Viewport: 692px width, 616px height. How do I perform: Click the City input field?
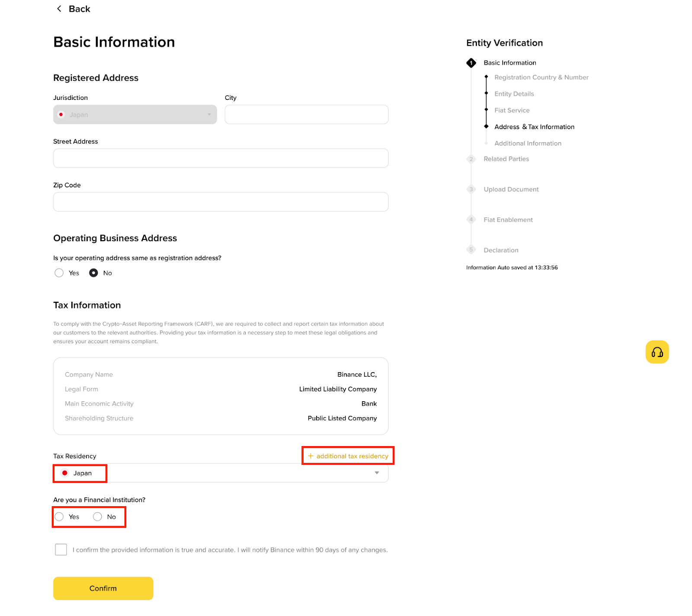tap(306, 115)
